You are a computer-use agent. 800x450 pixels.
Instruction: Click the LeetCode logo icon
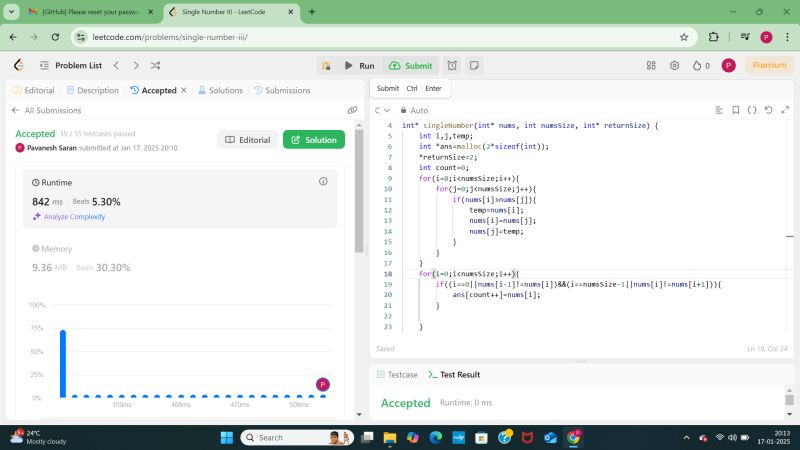pos(18,65)
